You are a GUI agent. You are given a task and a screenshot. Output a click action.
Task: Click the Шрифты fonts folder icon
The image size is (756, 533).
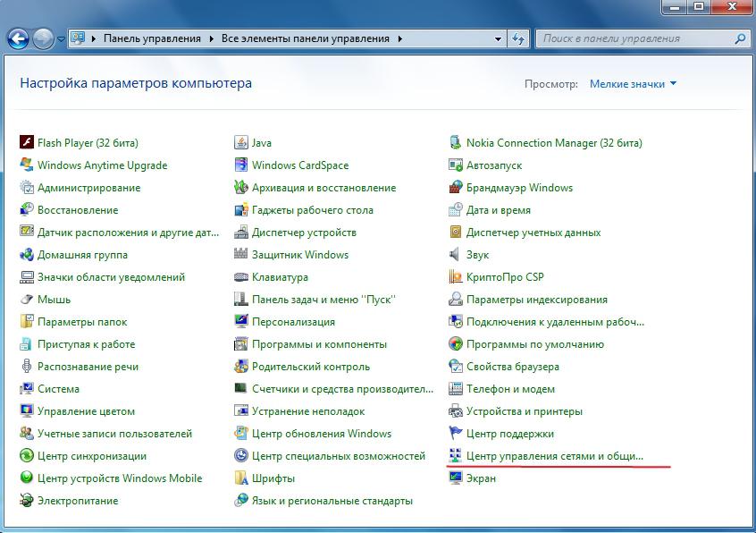click(x=240, y=478)
